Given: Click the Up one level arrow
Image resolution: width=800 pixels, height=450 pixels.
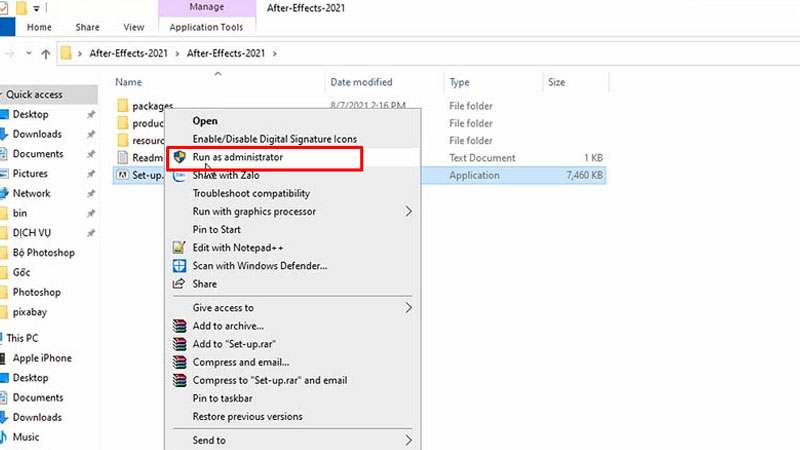Looking at the screenshot, I should [46, 54].
